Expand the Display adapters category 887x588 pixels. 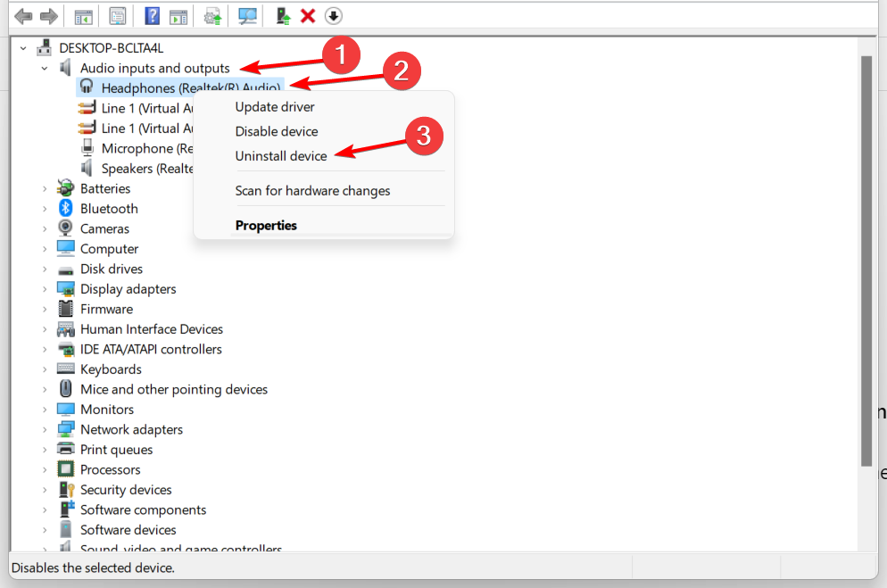45,289
